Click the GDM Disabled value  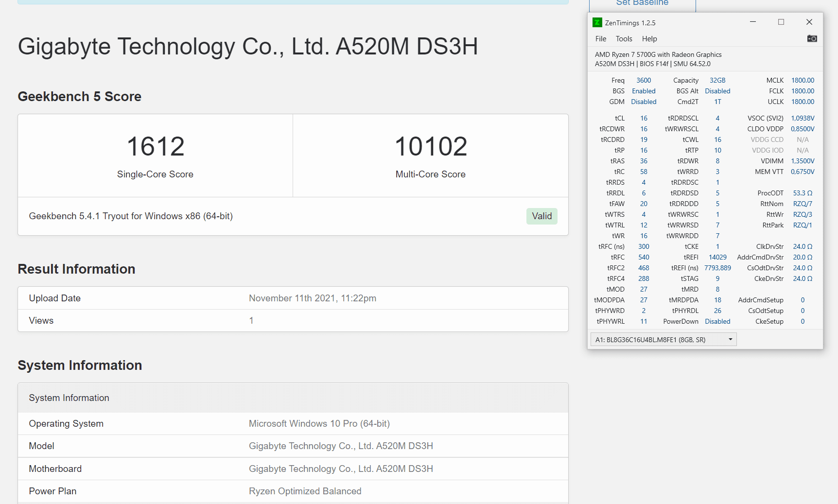pos(644,102)
